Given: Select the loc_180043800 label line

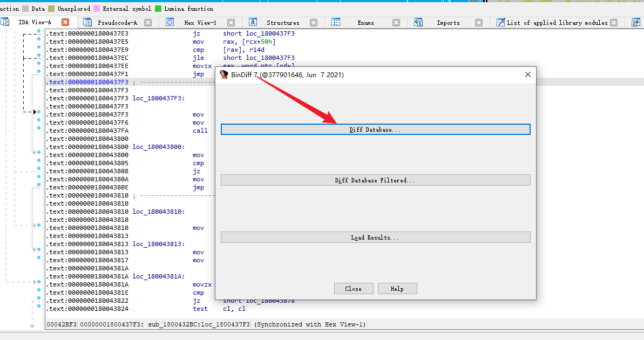Looking at the screenshot, I should 159,147.
